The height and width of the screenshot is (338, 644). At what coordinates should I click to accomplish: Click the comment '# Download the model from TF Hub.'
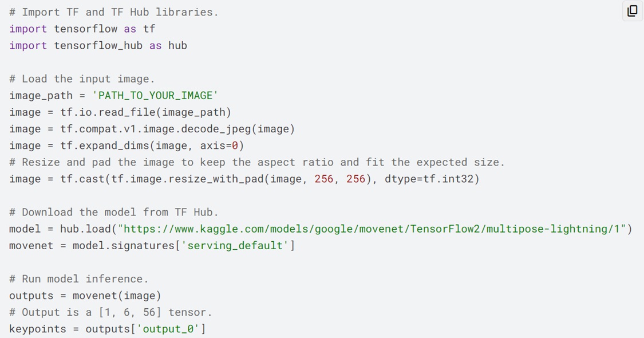(x=114, y=212)
